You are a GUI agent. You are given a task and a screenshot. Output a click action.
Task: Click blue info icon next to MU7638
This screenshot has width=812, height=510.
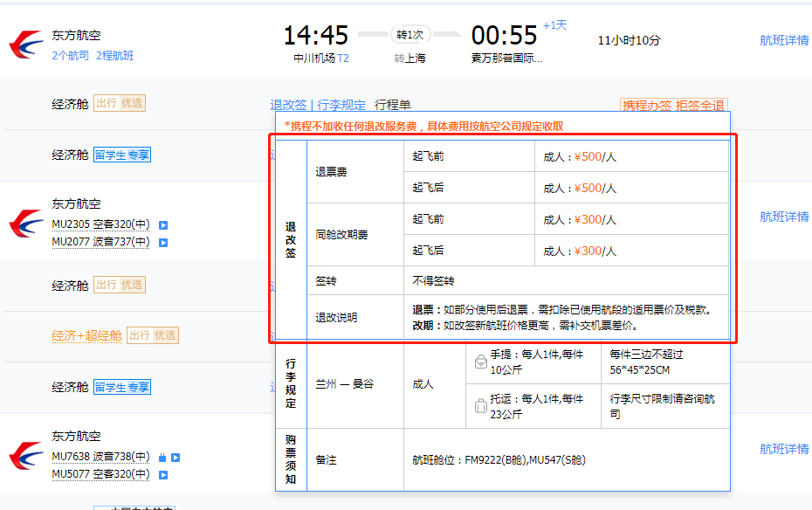(x=175, y=458)
